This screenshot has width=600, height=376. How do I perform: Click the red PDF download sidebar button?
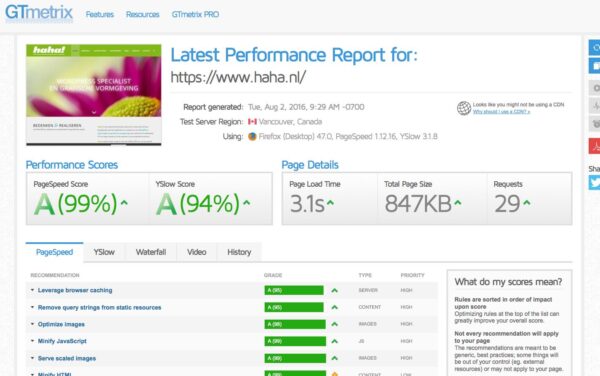594,146
